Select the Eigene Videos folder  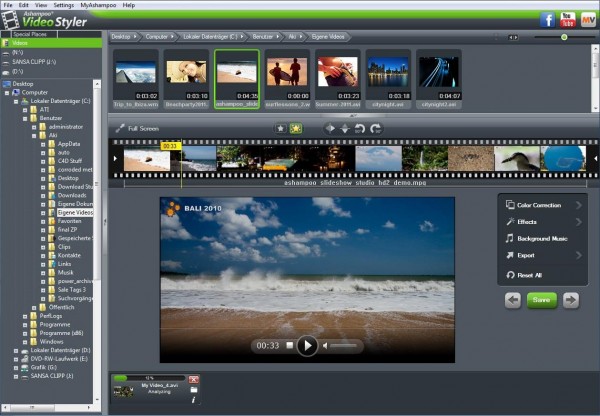point(75,212)
